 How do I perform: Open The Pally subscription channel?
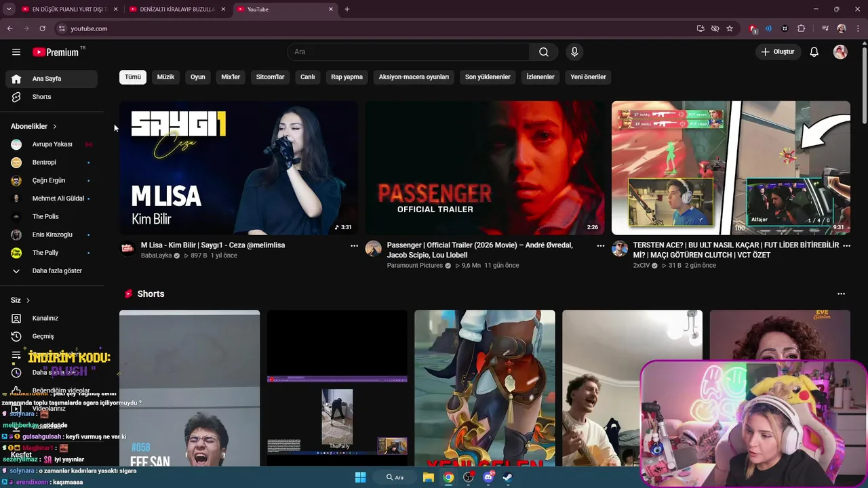click(x=52, y=253)
